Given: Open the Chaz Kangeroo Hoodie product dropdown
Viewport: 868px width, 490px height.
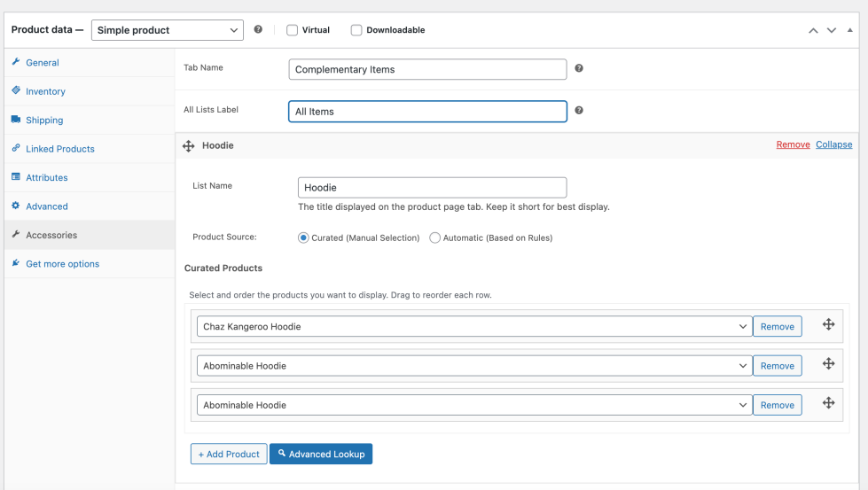Looking at the screenshot, I should point(473,327).
